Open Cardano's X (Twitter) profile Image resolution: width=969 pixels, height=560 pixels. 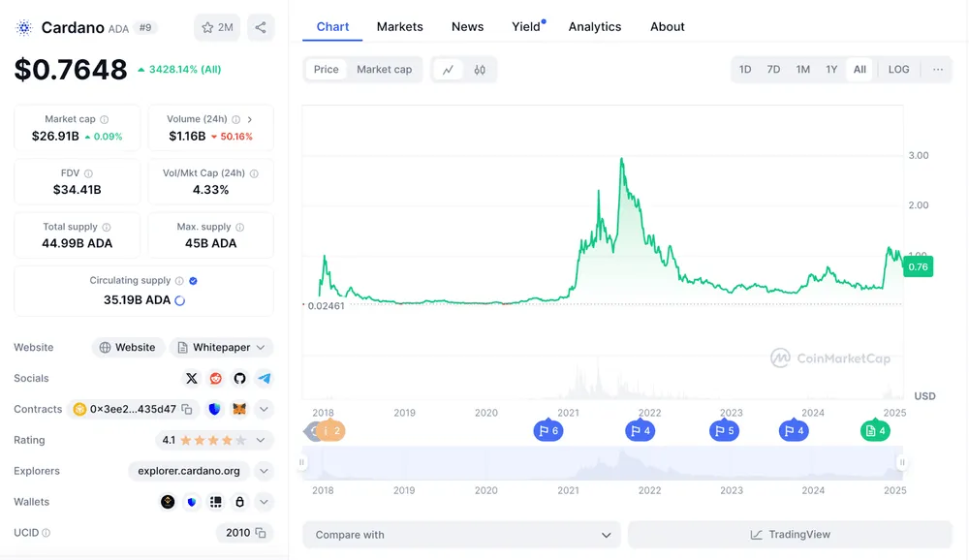tap(191, 378)
